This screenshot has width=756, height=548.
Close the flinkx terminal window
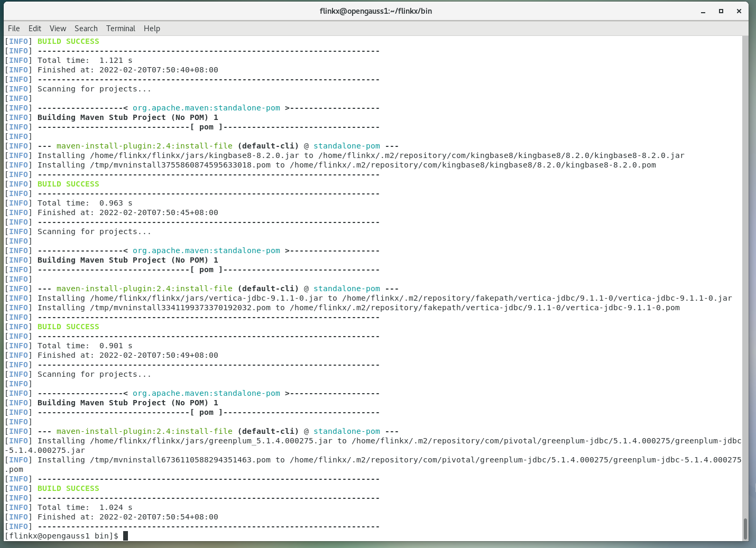click(739, 11)
